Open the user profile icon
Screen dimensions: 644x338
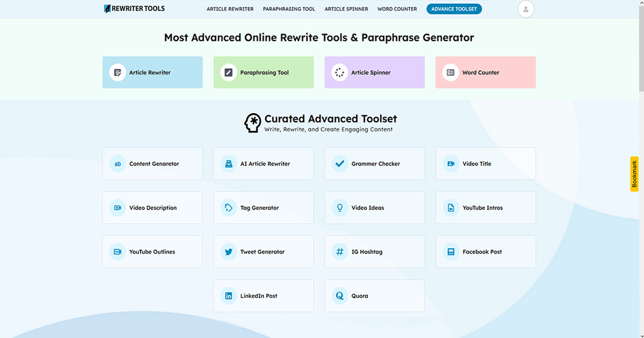tap(525, 9)
